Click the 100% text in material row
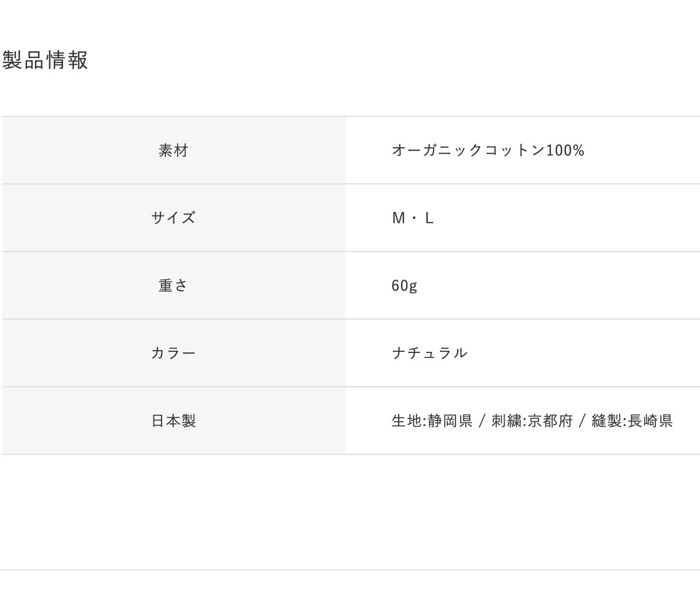The height and width of the screenshot is (589, 700). click(x=565, y=151)
